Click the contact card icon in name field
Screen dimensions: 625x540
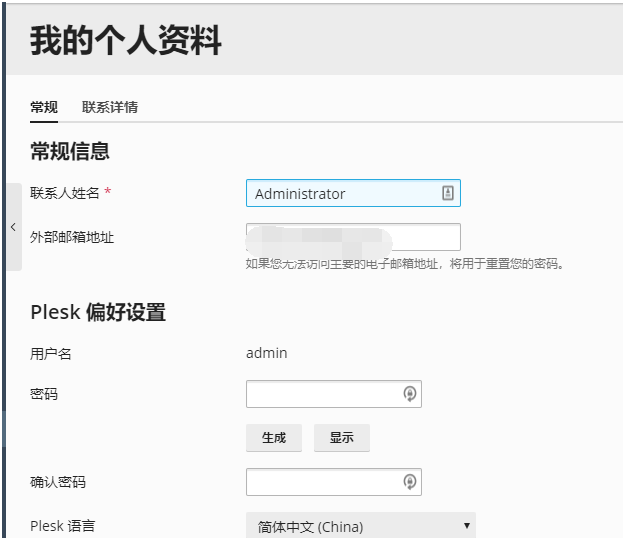(448, 193)
